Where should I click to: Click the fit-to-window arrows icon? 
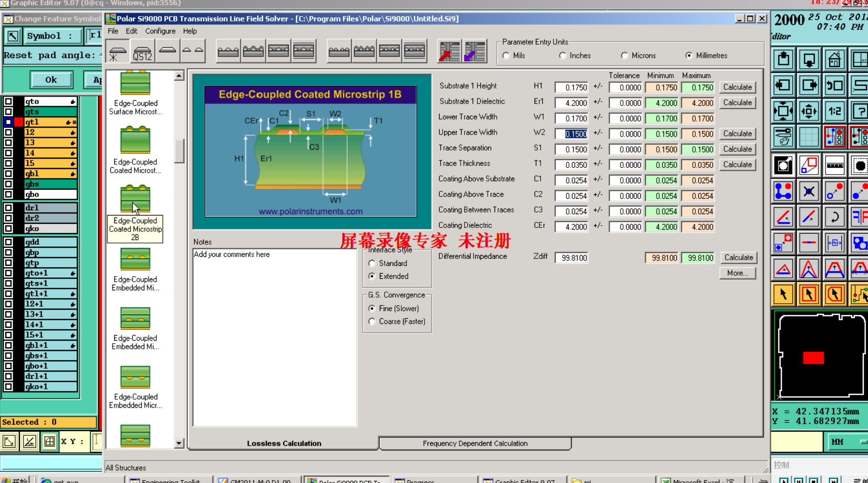pos(783,111)
